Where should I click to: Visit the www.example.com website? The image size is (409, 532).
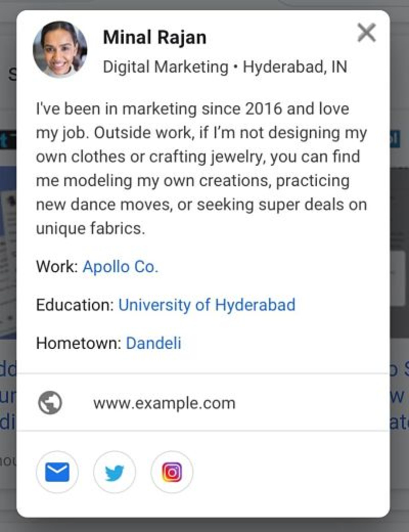click(164, 403)
